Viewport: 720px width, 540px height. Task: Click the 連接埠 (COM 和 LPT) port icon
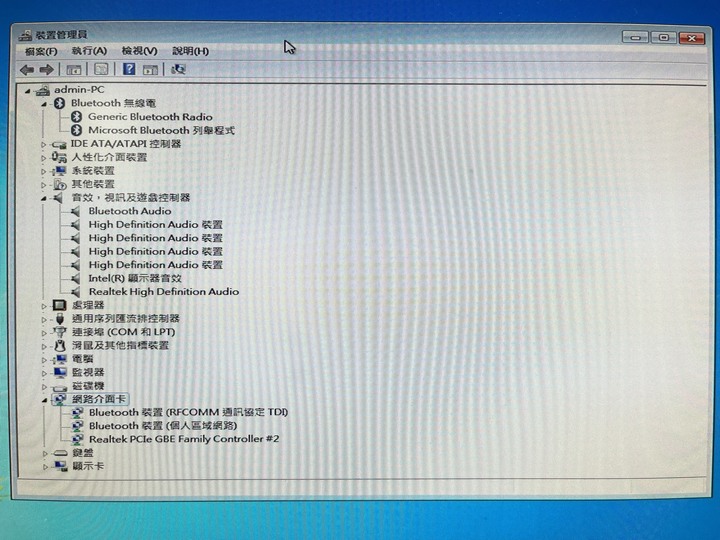60,332
